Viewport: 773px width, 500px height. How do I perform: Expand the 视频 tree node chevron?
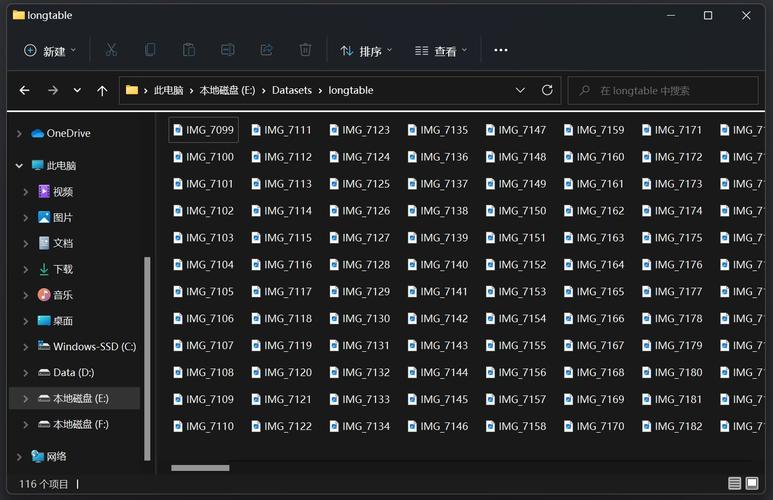tap(26, 192)
